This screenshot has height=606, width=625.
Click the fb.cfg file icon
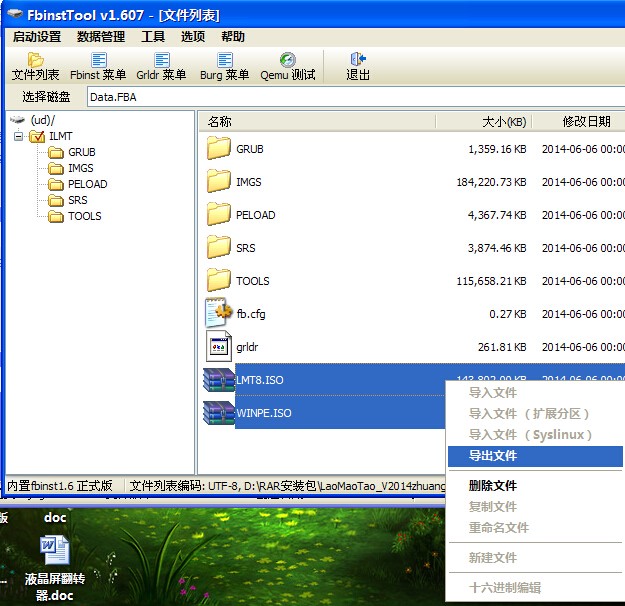(x=218, y=313)
